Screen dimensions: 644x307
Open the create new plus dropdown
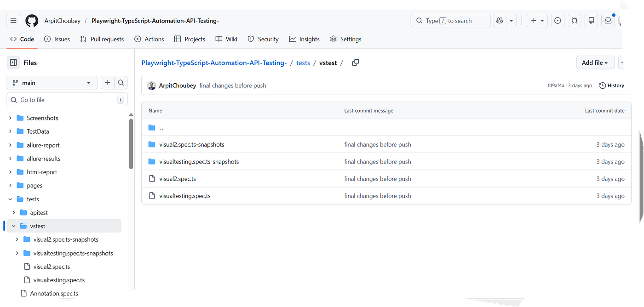click(537, 21)
